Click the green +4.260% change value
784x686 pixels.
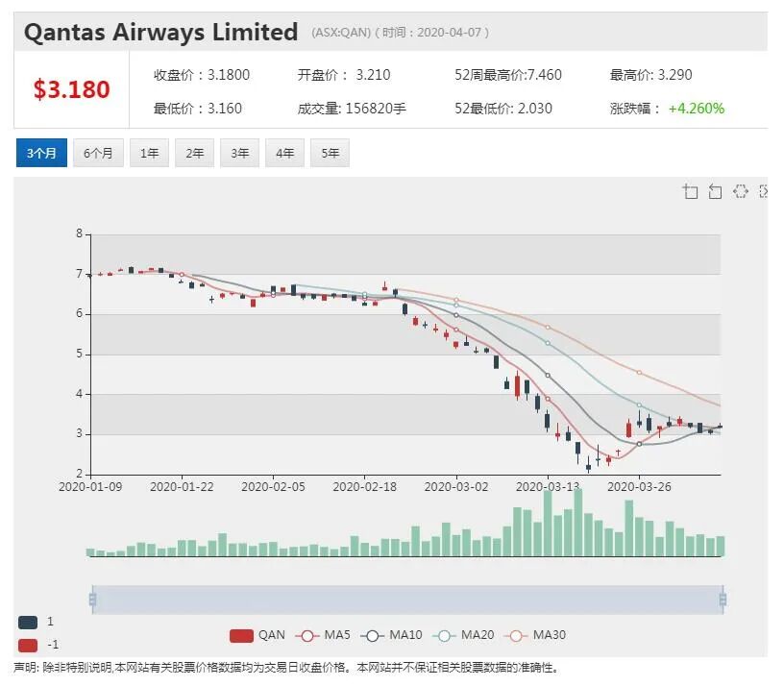click(x=697, y=109)
